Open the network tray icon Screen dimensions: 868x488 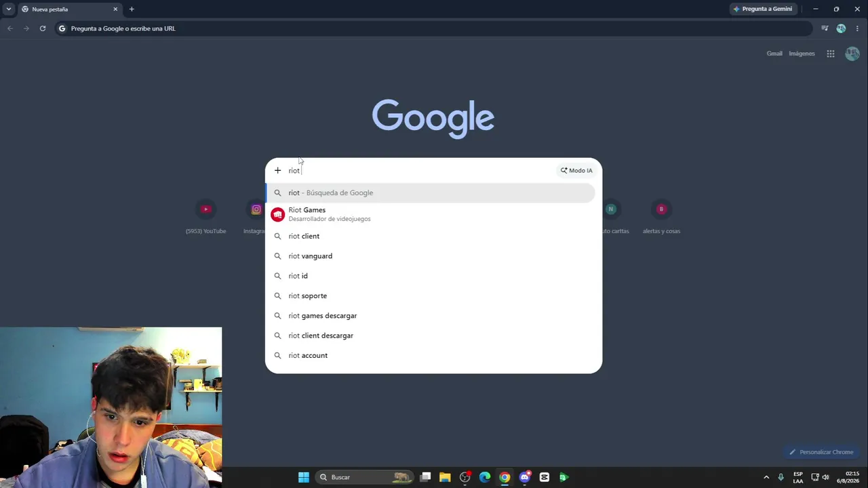[x=815, y=477]
